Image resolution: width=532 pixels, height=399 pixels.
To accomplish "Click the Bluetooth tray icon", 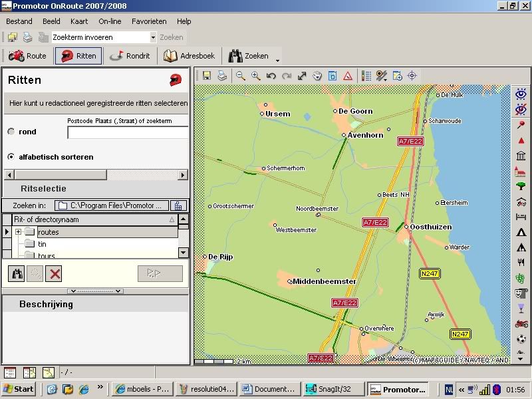I will 497,389.
